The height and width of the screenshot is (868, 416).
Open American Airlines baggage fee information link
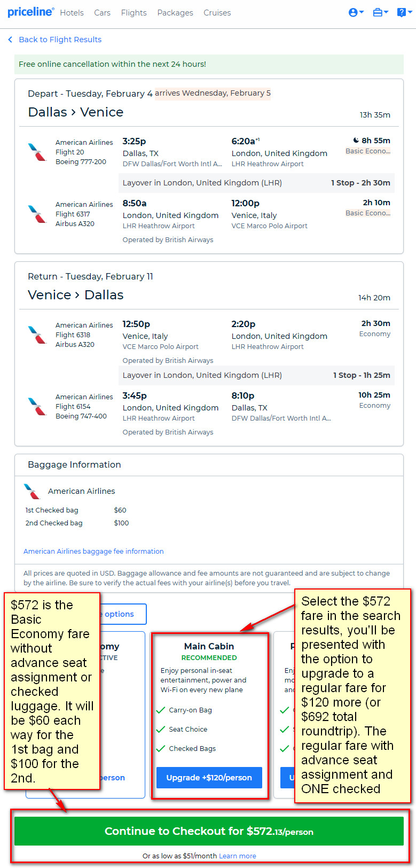tap(93, 551)
